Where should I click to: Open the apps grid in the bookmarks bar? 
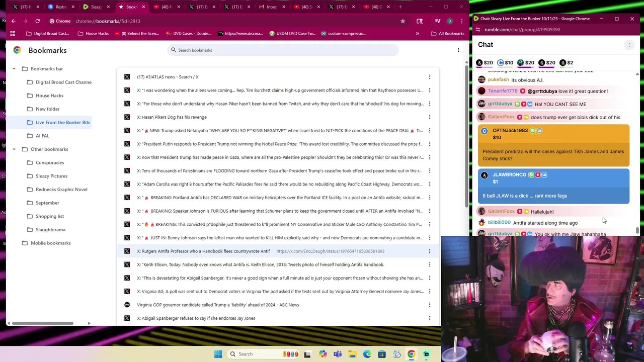(x=13, y=34)
